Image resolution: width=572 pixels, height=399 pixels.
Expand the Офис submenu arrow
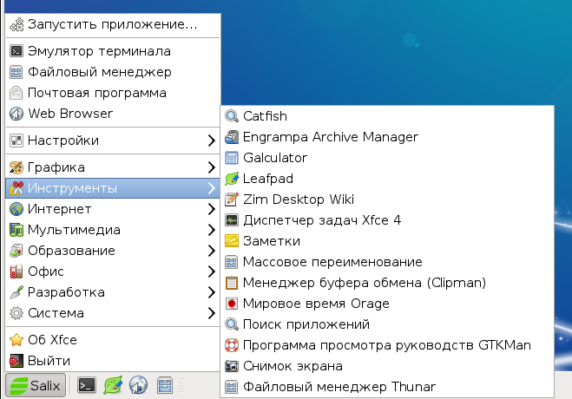[211, 272]
